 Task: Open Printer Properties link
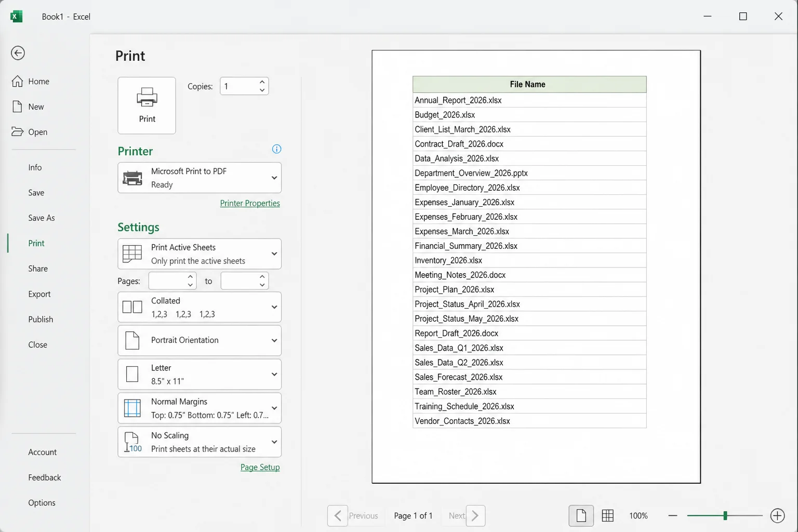pos(250,203)
